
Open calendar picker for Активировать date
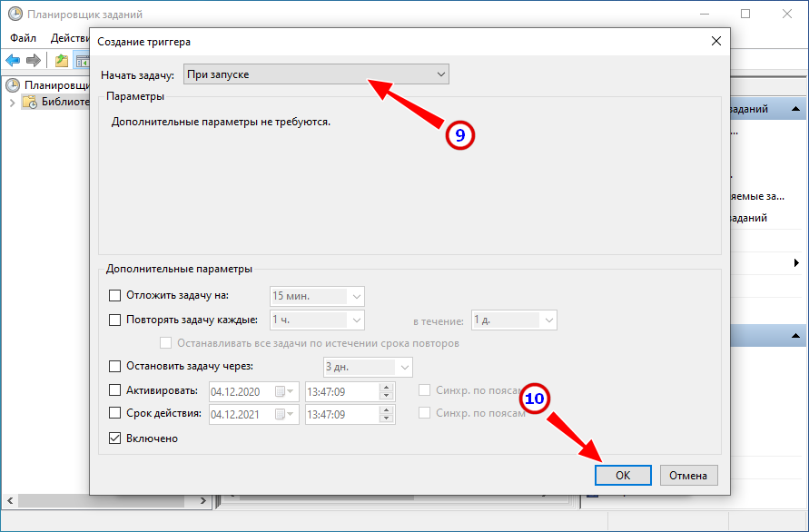[284, 391]
